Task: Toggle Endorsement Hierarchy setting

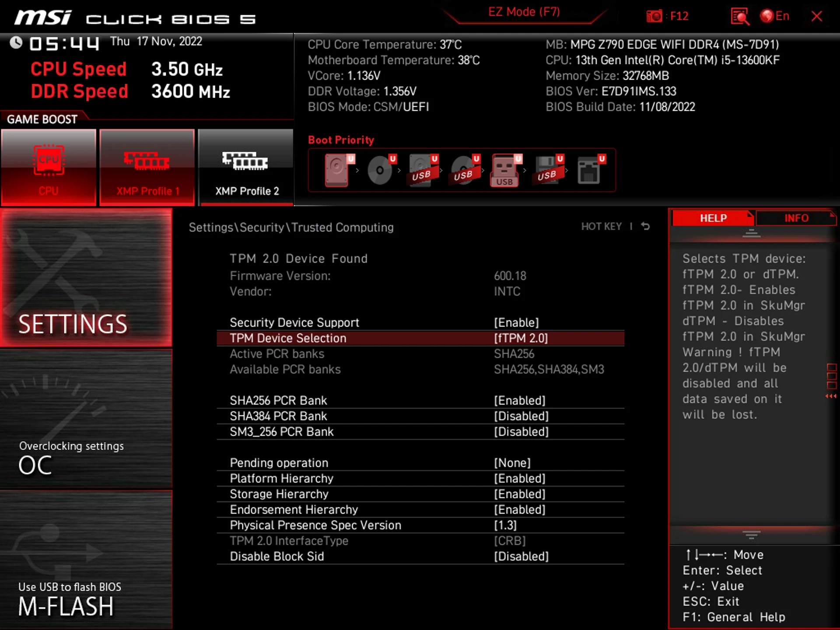Action: click(420, 510)
